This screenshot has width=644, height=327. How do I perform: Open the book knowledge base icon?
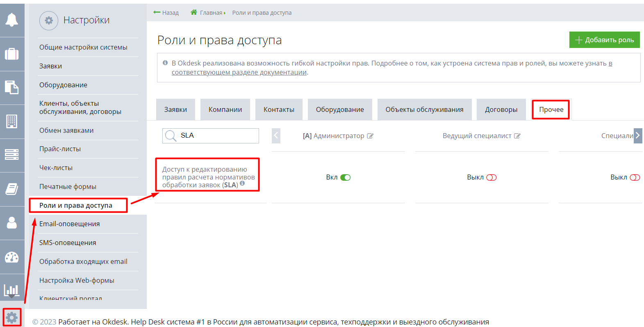(x=11, y=189)
